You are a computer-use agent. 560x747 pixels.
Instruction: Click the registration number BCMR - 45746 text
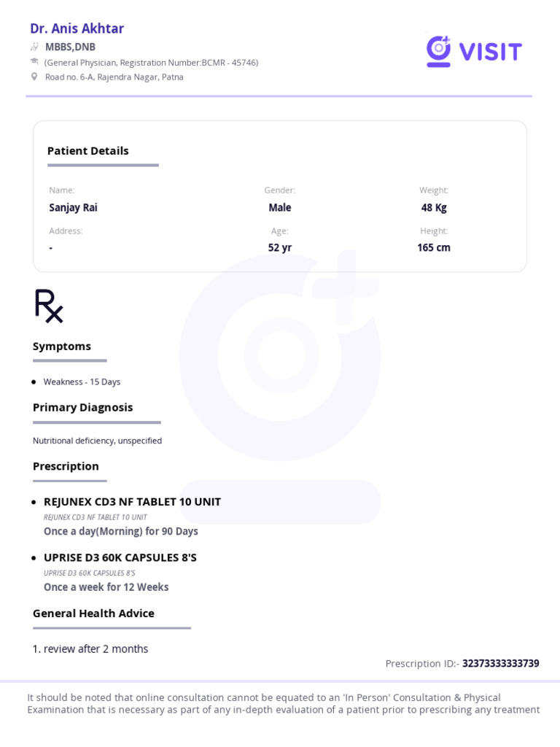(x=229, y=63)
